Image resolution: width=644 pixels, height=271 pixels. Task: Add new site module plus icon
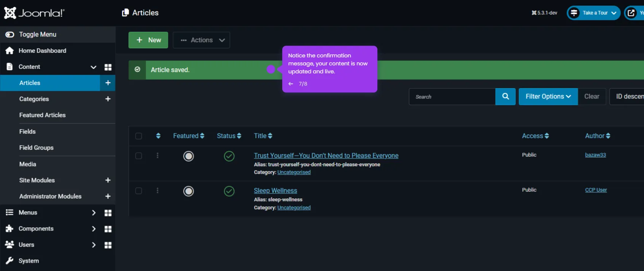[x=108, y=180]
